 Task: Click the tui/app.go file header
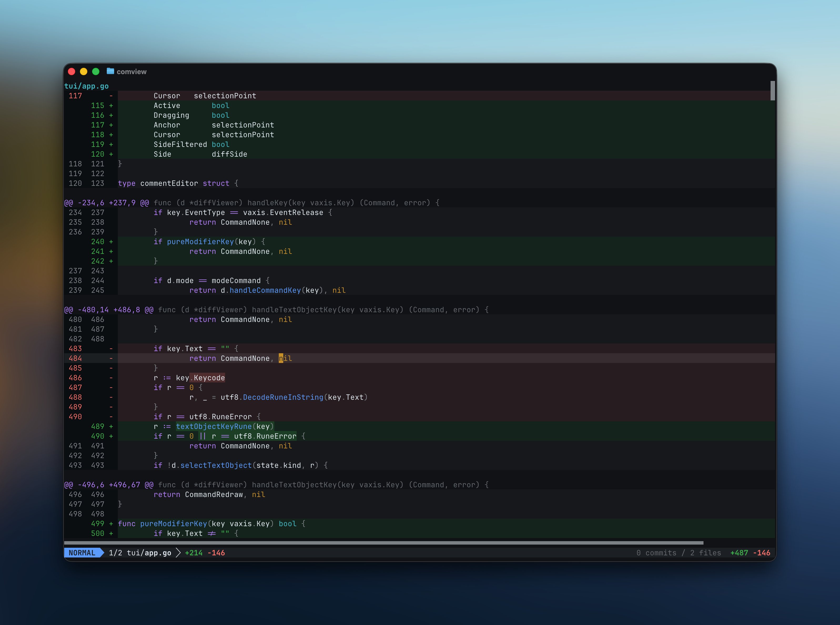(x=86, y=86)
